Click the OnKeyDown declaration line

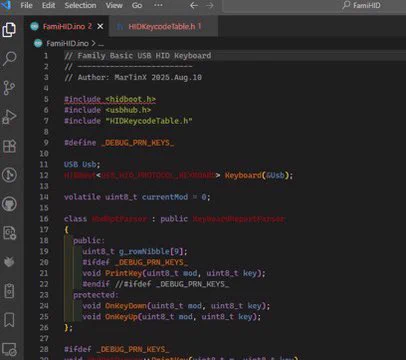pyautogui.click(x=176, y=306)
